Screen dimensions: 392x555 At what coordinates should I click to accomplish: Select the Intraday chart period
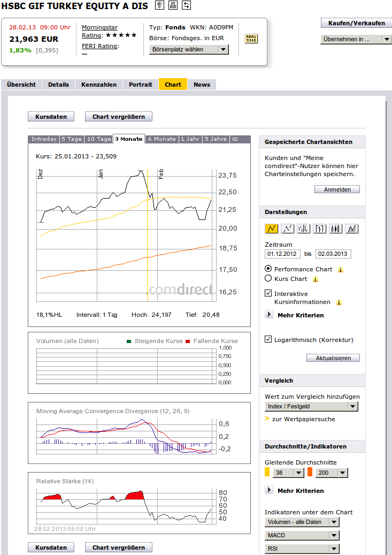pyautogui.click(x=44, y=139)
